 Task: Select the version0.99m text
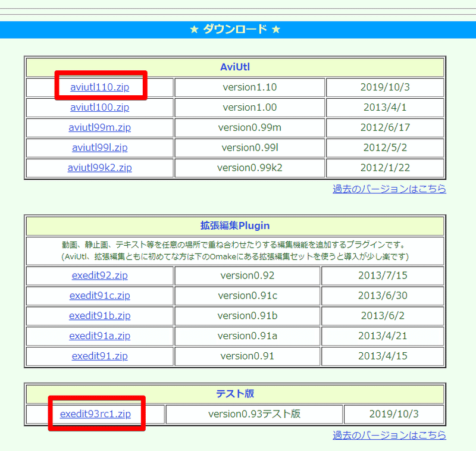coord(249,127)
